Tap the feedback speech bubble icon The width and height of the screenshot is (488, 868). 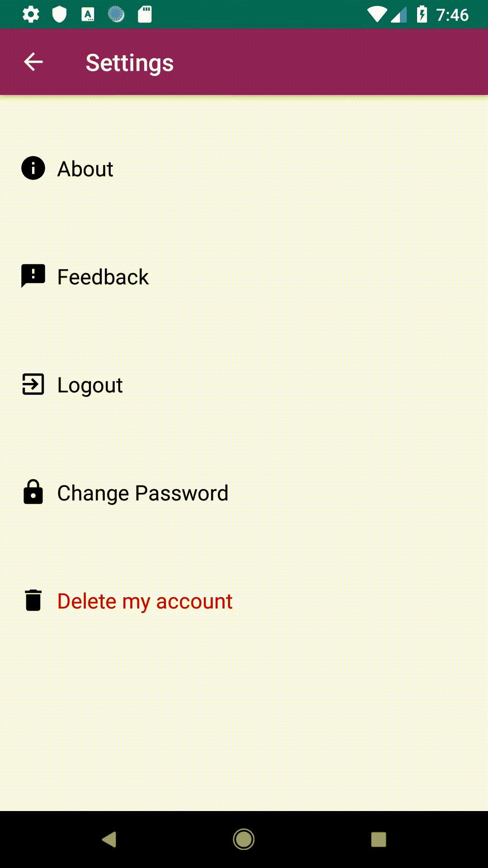(33, 276)
